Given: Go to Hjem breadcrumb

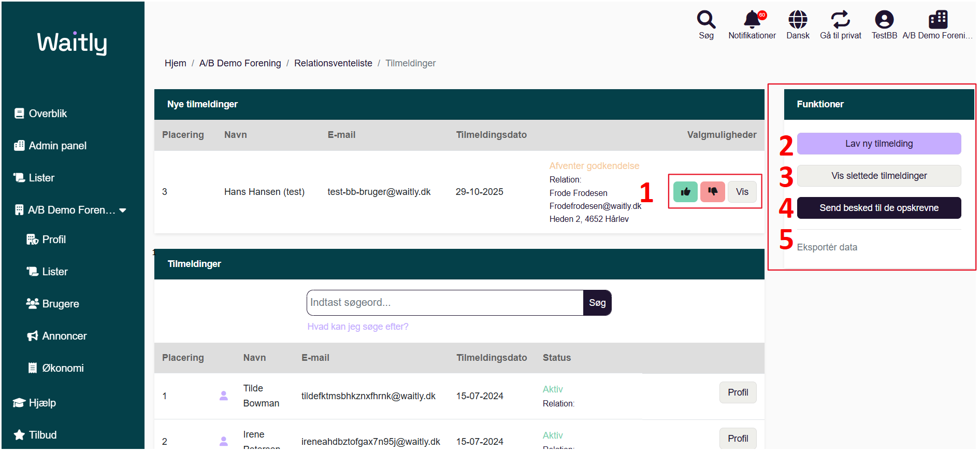Looking at the screenshot, I should [x=176, y=63].
